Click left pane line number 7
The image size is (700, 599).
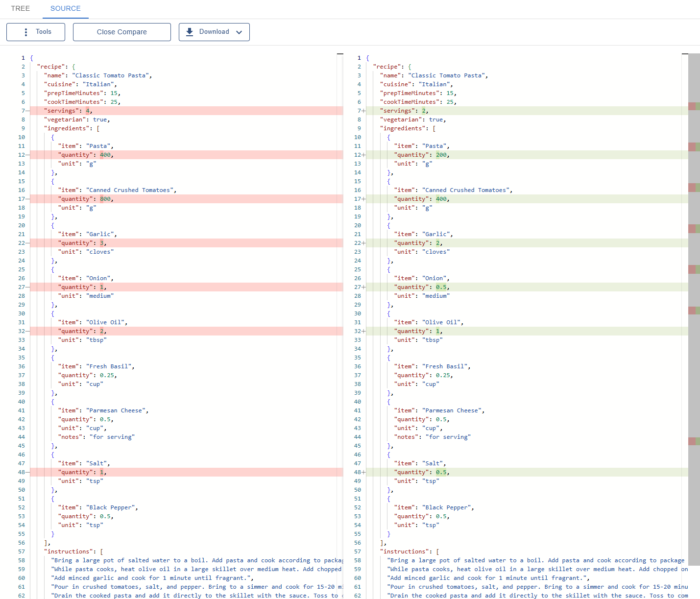click(23, 111)
